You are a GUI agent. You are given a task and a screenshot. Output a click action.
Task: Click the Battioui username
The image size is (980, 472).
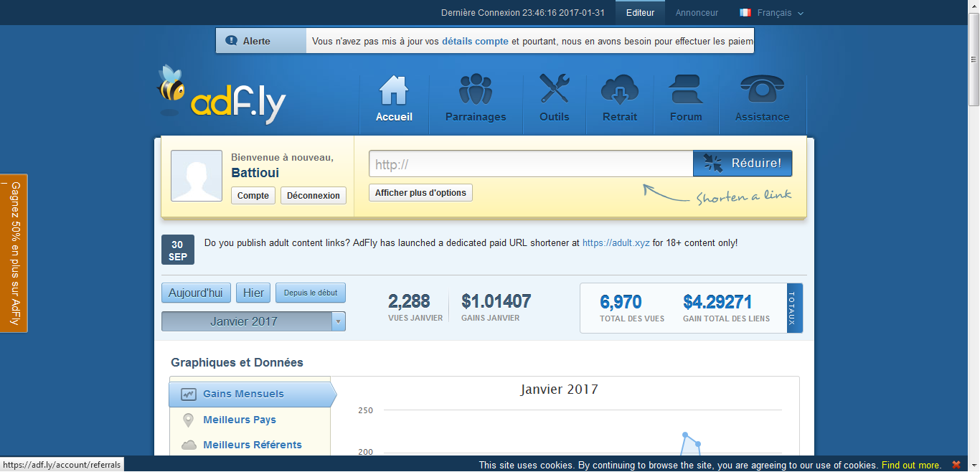tap(255, 173)
